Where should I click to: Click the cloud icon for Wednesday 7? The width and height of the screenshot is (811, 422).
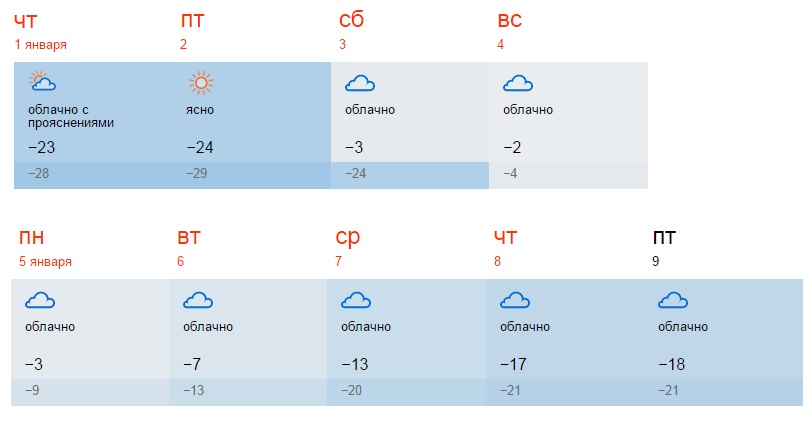click(x=355, y=299)
